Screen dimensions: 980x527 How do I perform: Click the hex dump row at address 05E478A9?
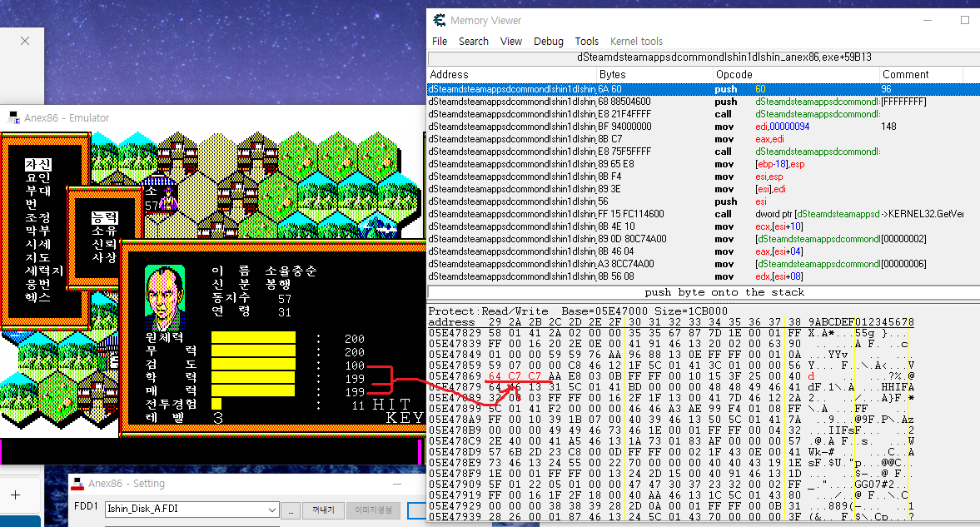[x=671, y=420]
